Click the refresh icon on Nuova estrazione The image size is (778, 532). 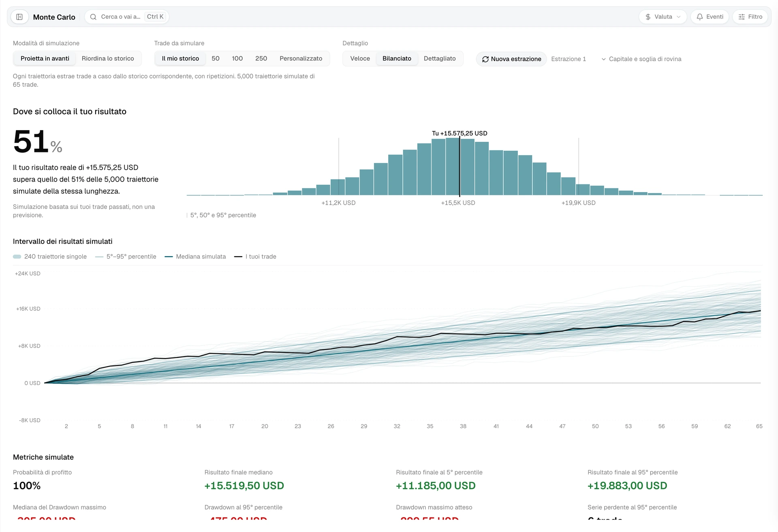coord(485,59)
